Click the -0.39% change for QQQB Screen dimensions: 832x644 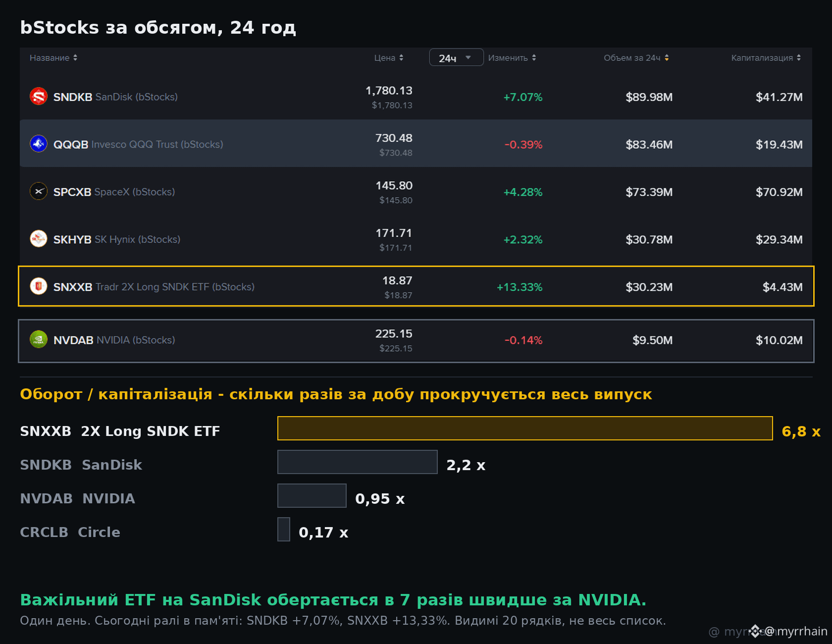523,145
